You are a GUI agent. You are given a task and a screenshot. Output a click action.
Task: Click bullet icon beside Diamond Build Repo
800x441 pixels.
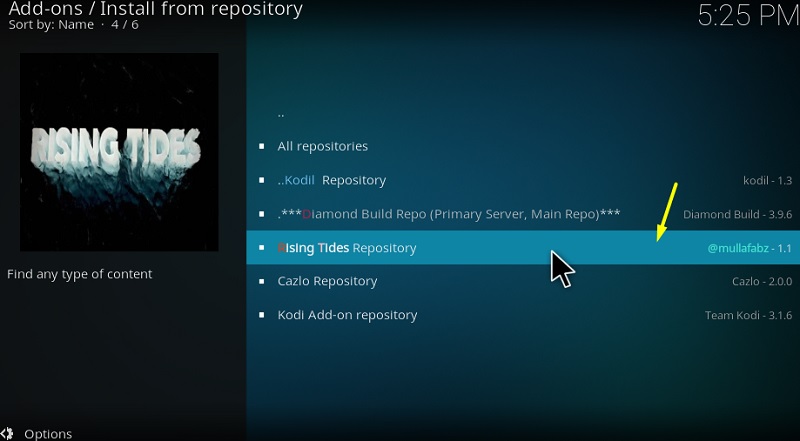pos(262,214)
